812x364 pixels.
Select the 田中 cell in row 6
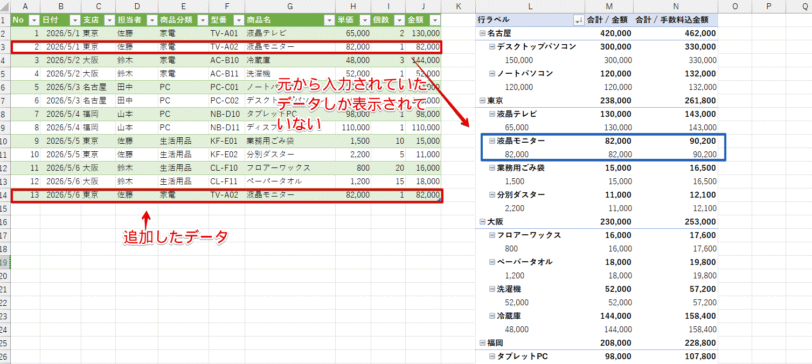point(137,87)
